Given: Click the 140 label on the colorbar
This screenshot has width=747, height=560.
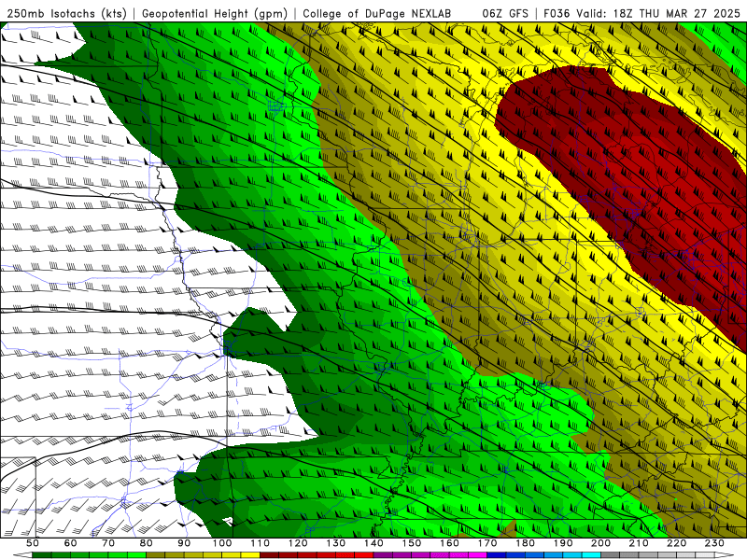Looking at the screenshot, I should pos(373,543).
